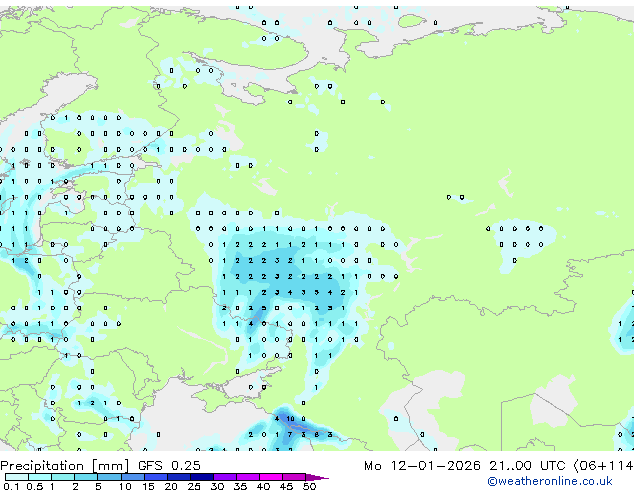Click the 0.5 to 1 mm legend color swatch
This screenshot has height=490, width=634.
pos(40,477)
